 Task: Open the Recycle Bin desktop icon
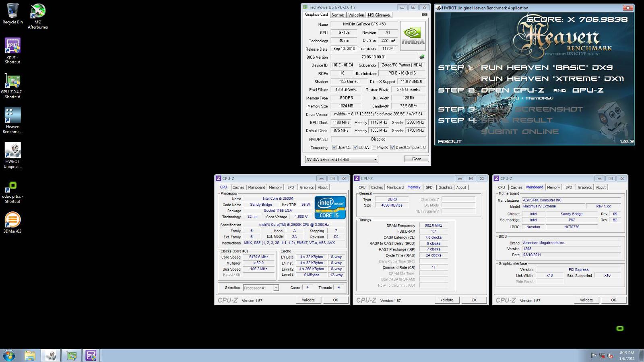[x=12, y=14]
